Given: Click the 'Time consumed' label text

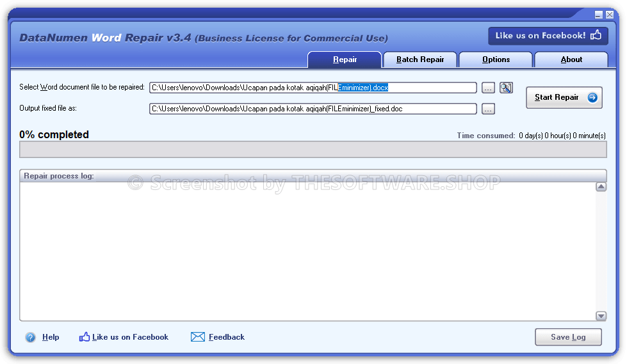Looking at the screenshot, I should (x=486, y=136).
